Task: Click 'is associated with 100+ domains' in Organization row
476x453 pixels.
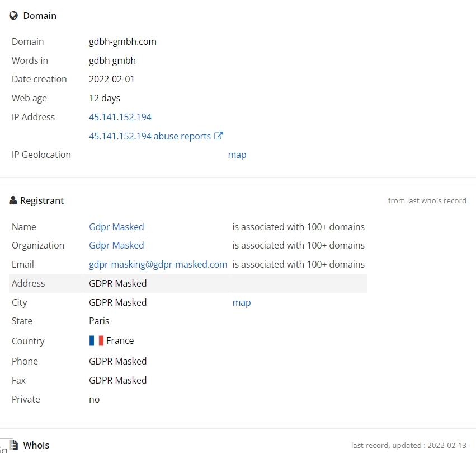Action: tap(299, 245)
